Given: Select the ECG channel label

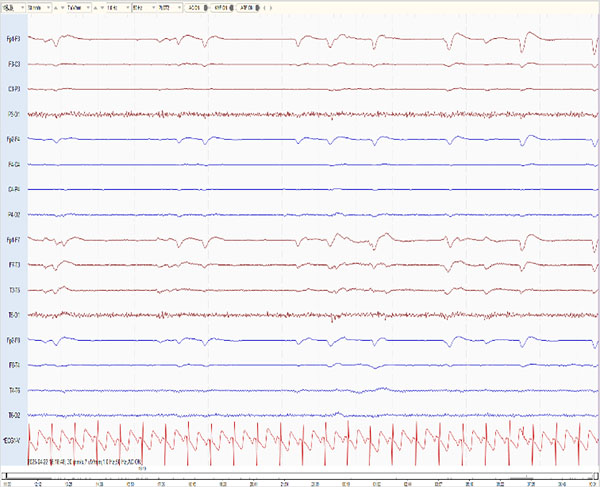Looking at the screenshot, I should [12, 441].
